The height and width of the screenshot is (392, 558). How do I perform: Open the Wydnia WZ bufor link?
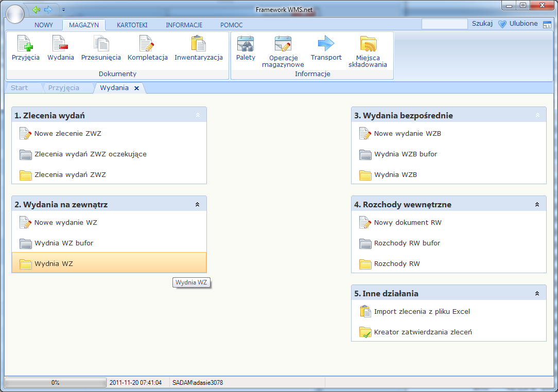pos(64,243)
